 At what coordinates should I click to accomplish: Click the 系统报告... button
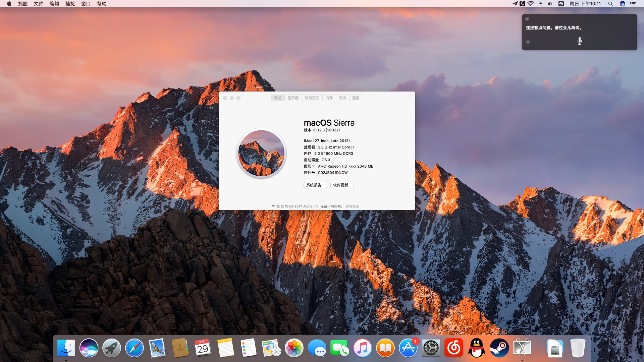tap(315, 185)
